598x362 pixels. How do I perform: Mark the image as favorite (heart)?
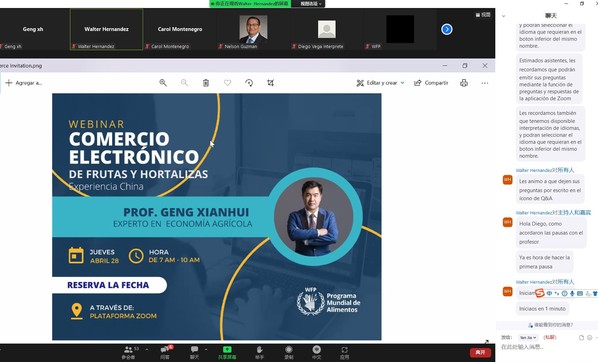click(228, 83)
